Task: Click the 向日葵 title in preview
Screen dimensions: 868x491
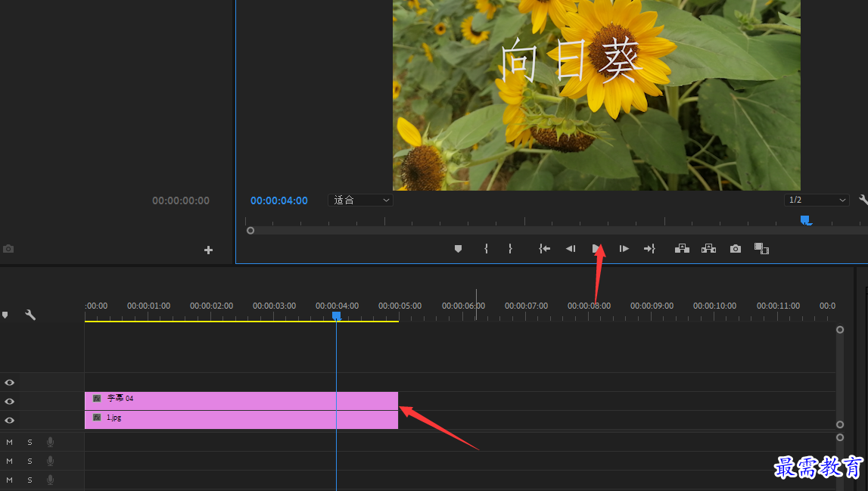Action: 571,60
